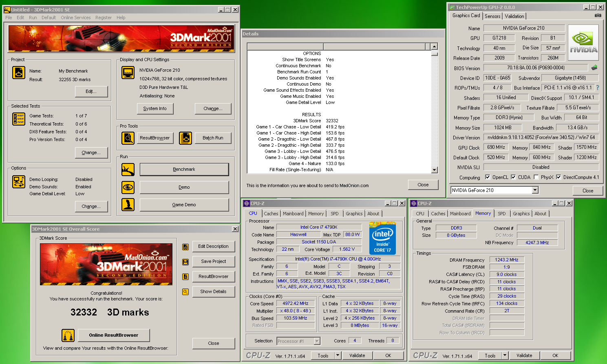
Task: Click the GPU-Z BIOS save chip icon
Action: [594, 68]
